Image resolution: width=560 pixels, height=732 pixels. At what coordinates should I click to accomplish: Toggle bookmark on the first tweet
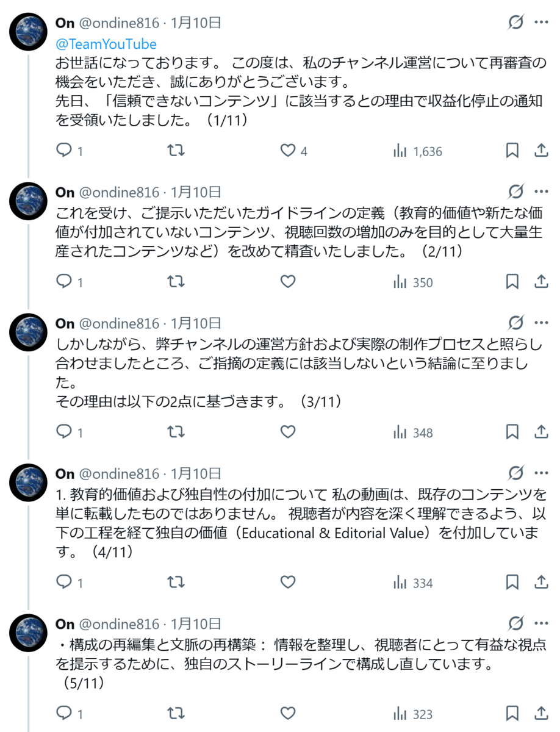point(512,151)
